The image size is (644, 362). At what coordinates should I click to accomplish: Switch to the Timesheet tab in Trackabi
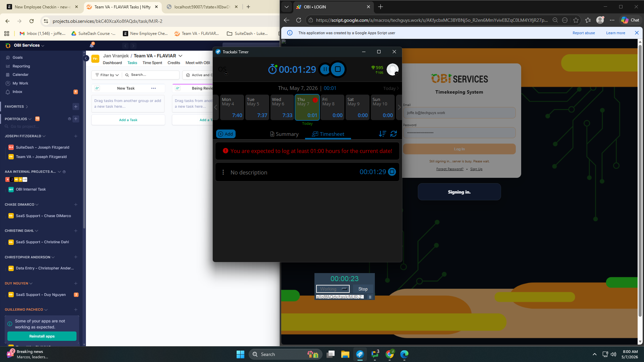328,134
